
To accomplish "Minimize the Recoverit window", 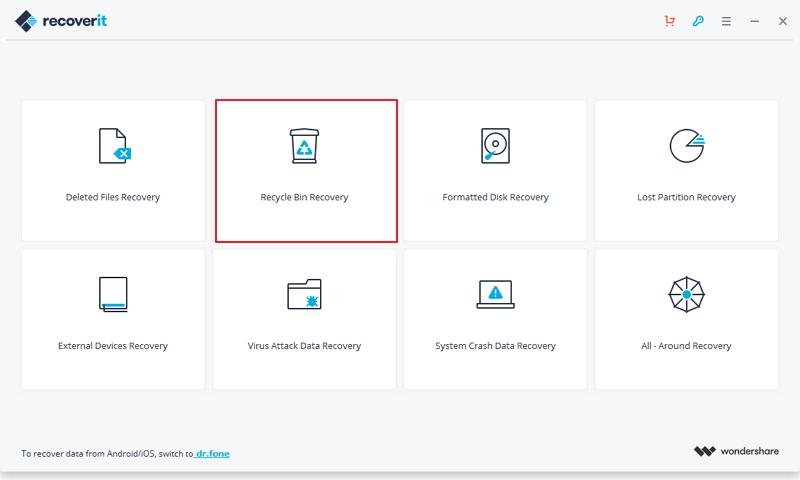I will click(755, 21).
